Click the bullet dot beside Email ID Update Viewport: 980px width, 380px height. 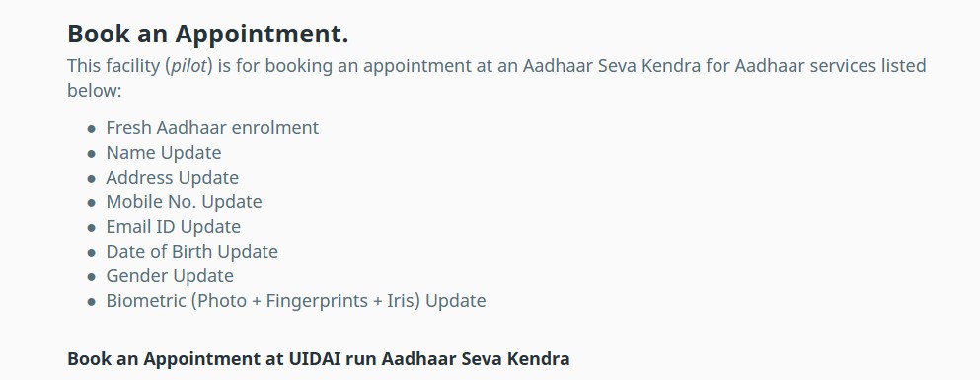[x=92, y=228]
